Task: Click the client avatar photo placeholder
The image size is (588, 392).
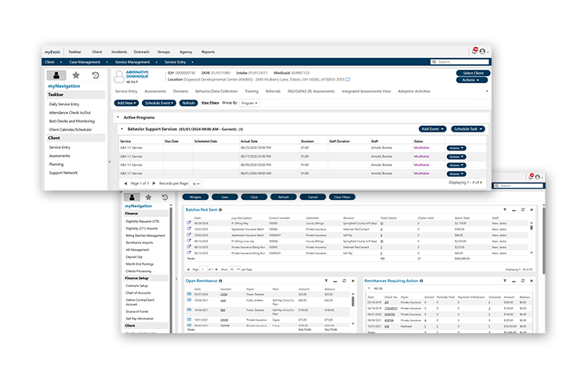Action: (119, 77)
